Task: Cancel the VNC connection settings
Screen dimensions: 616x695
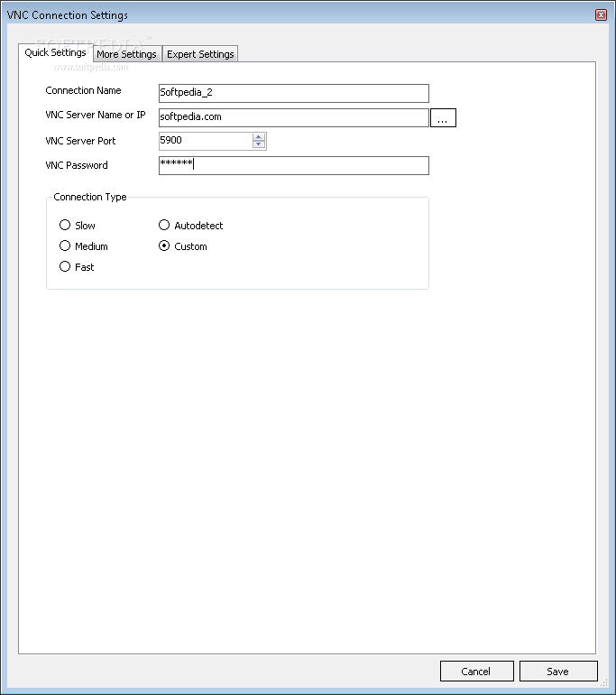Action: pos(476,671)
